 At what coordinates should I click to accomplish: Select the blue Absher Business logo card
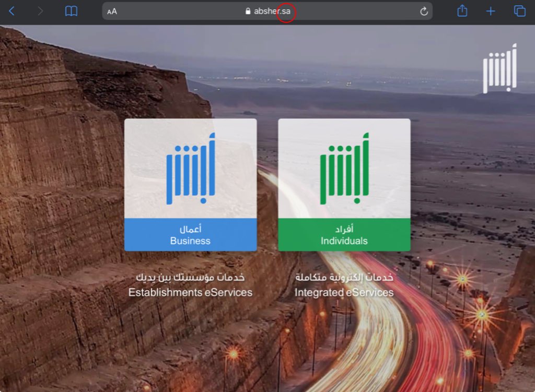click(x=190, y=169)
